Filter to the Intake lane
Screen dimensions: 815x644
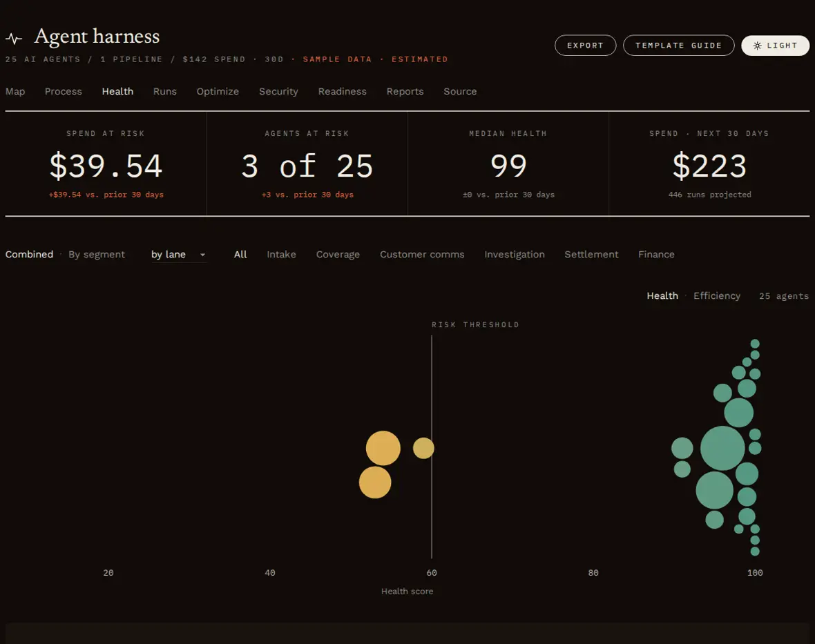tap(281, 255)
